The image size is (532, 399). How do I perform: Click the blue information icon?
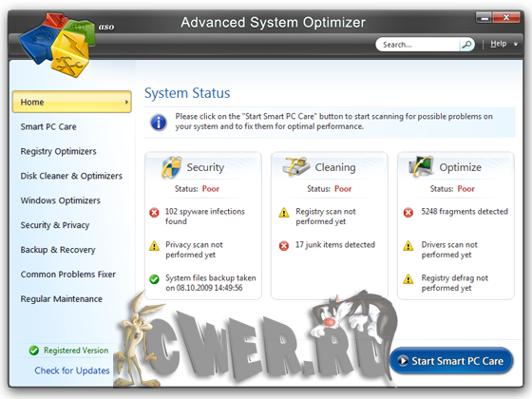[159, 122]
